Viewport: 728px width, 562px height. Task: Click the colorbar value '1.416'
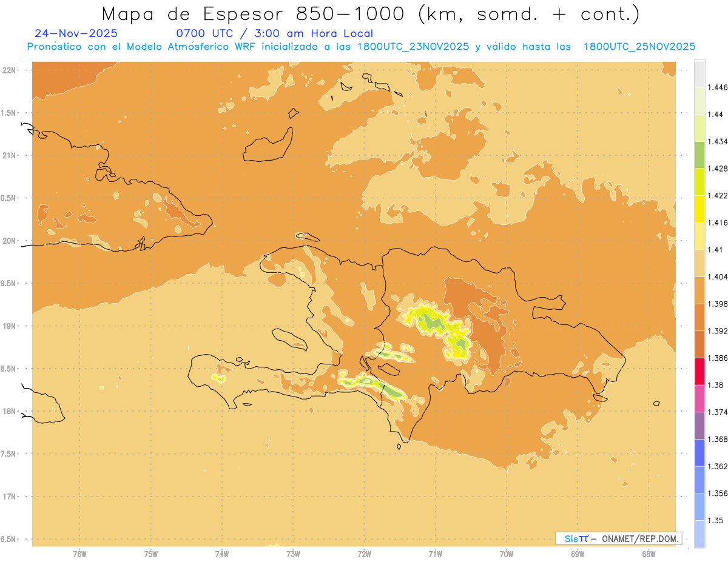pos(718,222)
